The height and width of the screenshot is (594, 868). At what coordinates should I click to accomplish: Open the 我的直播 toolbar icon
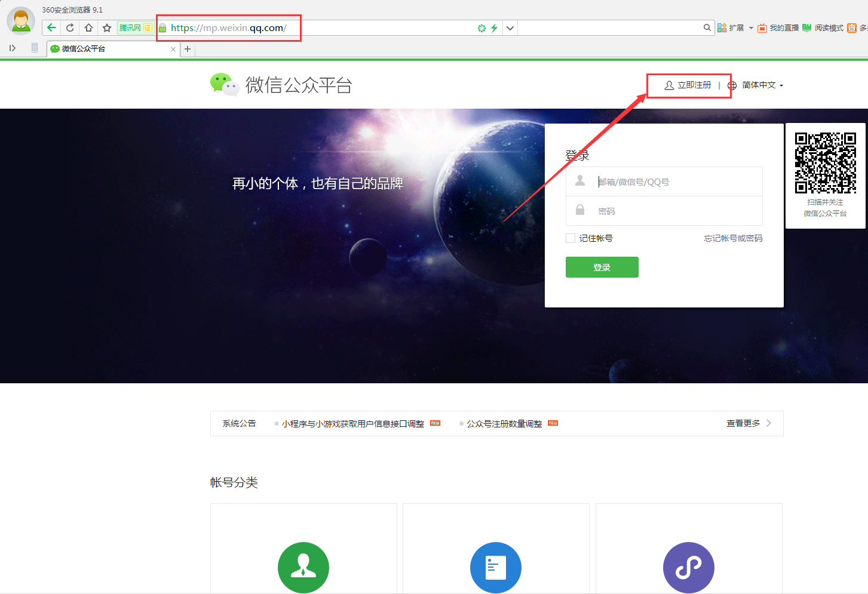[778, 28]
